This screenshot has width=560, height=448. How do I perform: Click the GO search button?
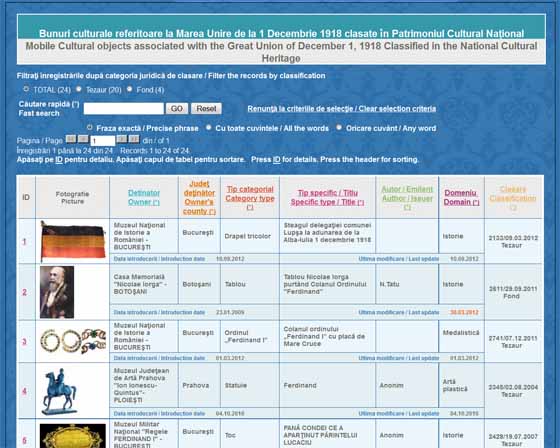pyautogui.click(x=177, y=109)
